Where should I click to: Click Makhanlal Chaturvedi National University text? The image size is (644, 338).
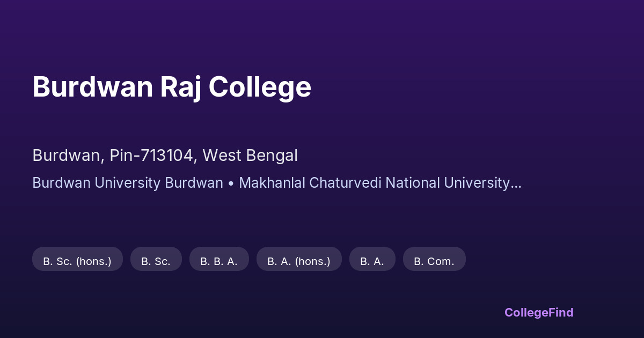pos(374,183)
